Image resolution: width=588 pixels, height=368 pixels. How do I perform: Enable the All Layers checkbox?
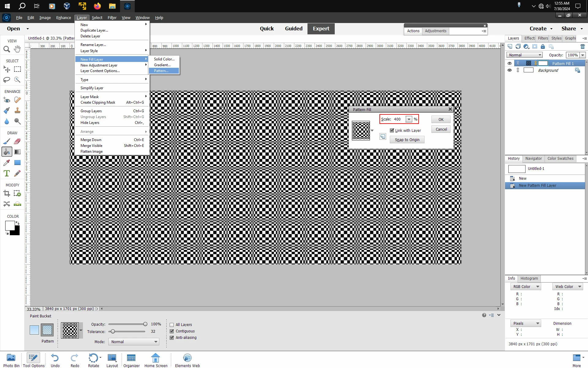point(172,325)
